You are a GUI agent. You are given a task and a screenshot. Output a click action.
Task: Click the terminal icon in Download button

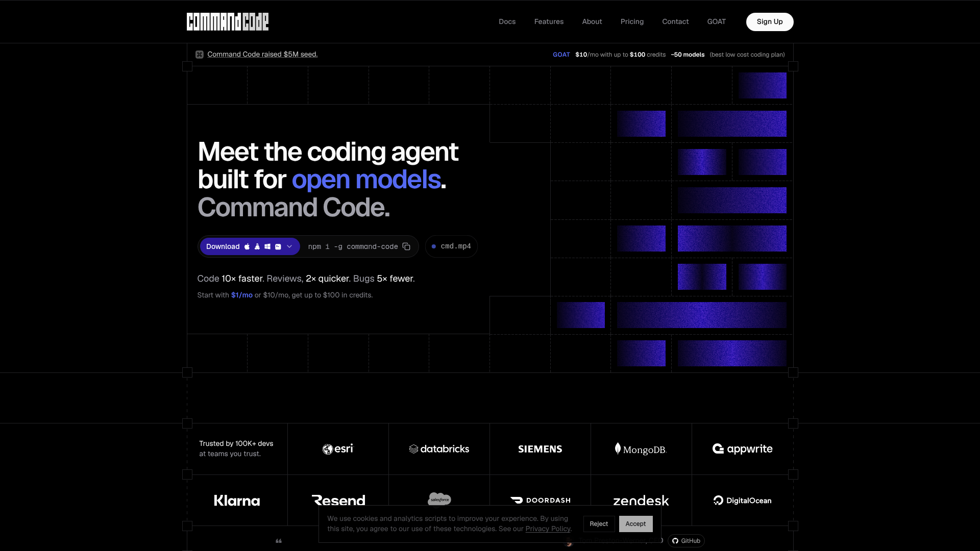(278, 246)
